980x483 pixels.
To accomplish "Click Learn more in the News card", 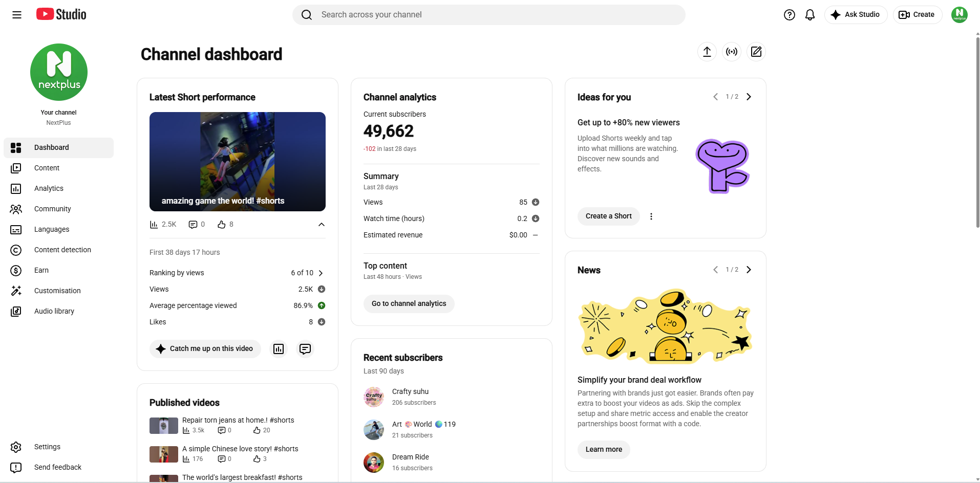I will (x=604, y=450).
